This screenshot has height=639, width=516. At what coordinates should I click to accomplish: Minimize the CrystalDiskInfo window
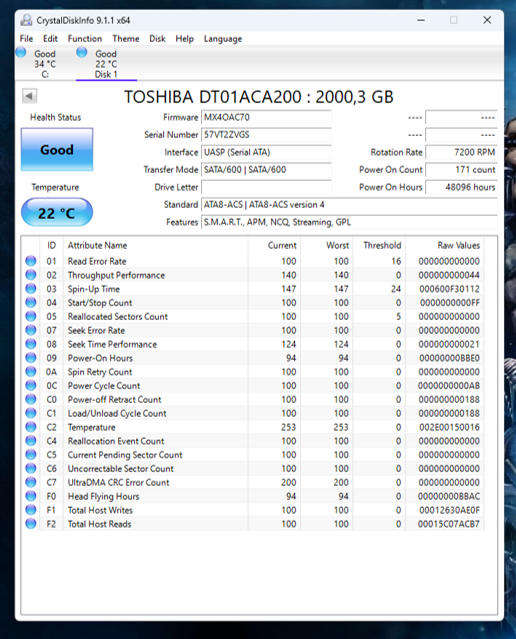point(421,20)
